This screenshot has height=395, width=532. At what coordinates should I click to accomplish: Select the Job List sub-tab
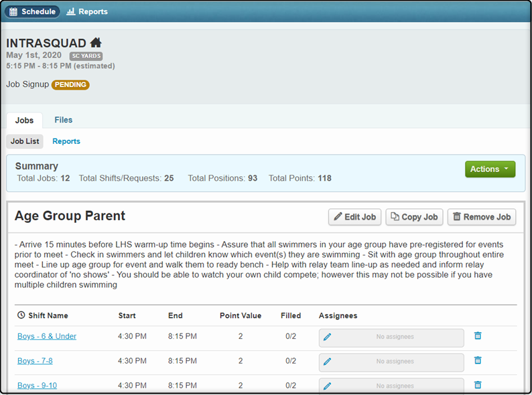click(25, 141)
